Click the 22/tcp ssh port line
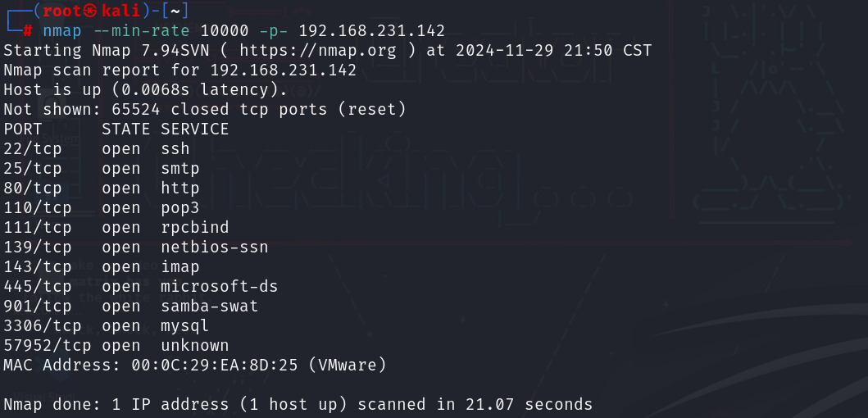Screen dimensions: 868x418 97,148
